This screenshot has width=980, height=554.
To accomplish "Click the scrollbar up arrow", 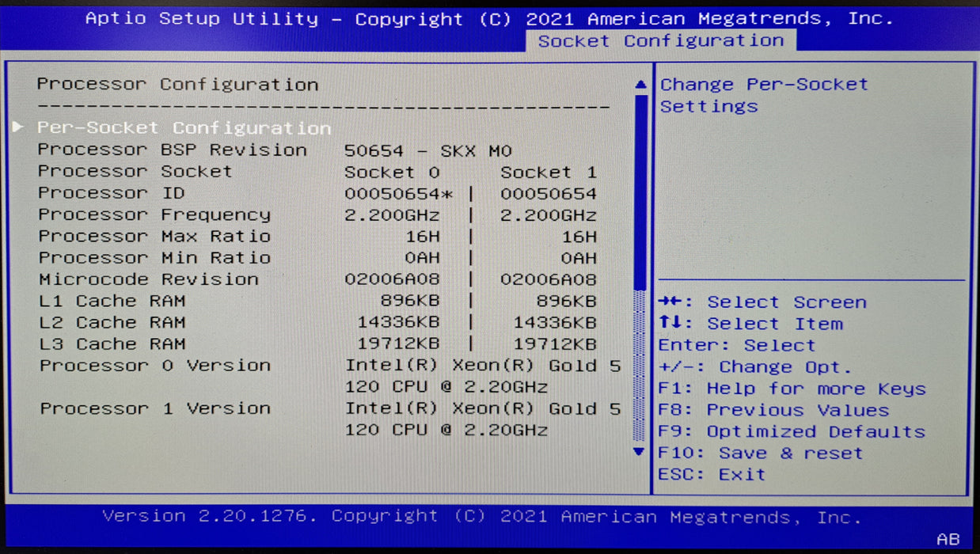I will pyautogui.click(x=640, y=85).
